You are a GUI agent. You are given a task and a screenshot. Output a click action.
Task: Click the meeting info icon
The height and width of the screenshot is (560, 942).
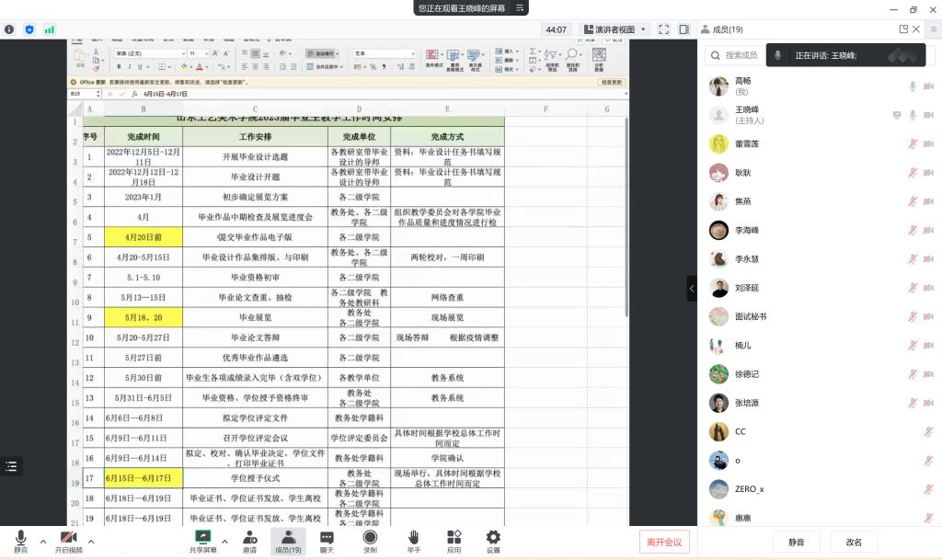click(x=10, y=29)
